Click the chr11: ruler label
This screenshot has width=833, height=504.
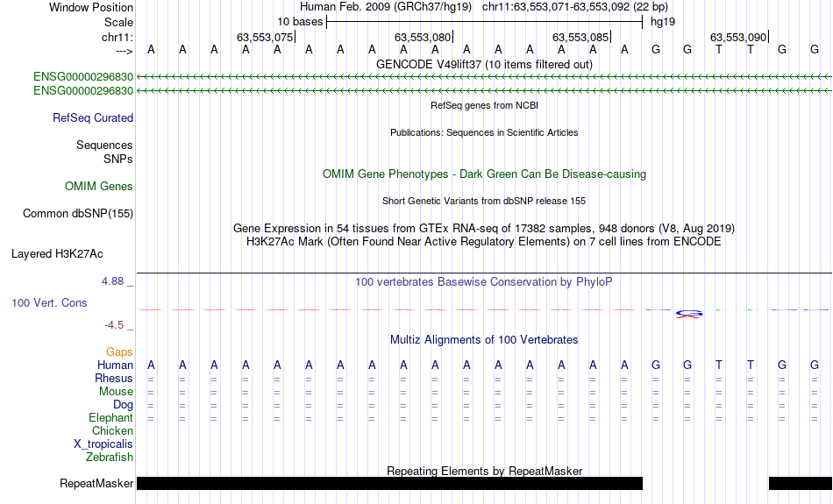(x=117, y=37)
